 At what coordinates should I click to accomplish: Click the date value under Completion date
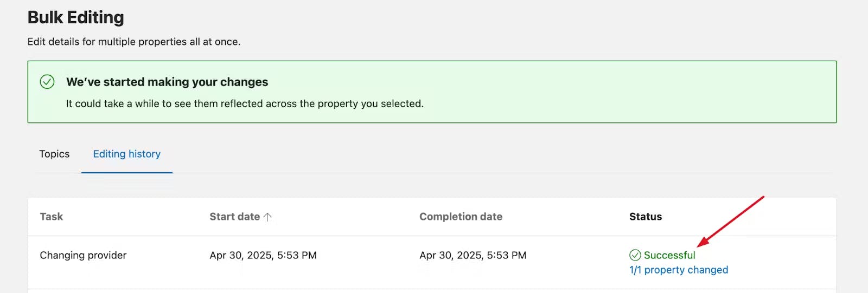point(473,255)
